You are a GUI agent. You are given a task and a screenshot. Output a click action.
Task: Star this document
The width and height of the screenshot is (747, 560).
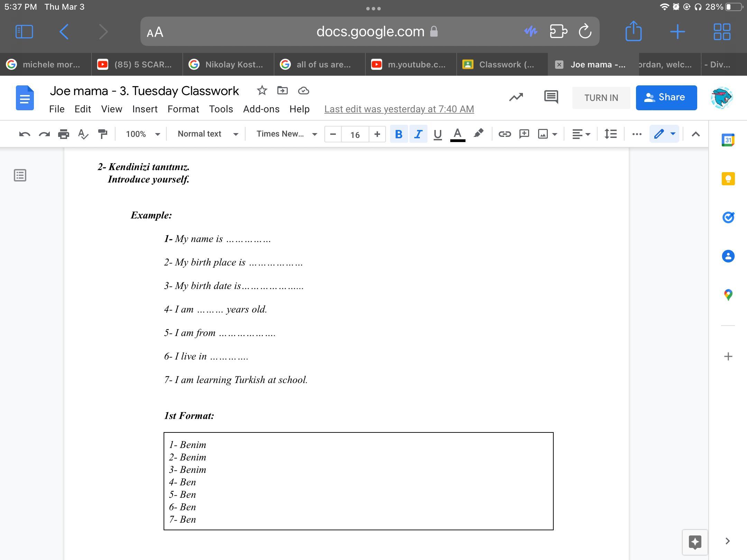[x=262, y=91]
